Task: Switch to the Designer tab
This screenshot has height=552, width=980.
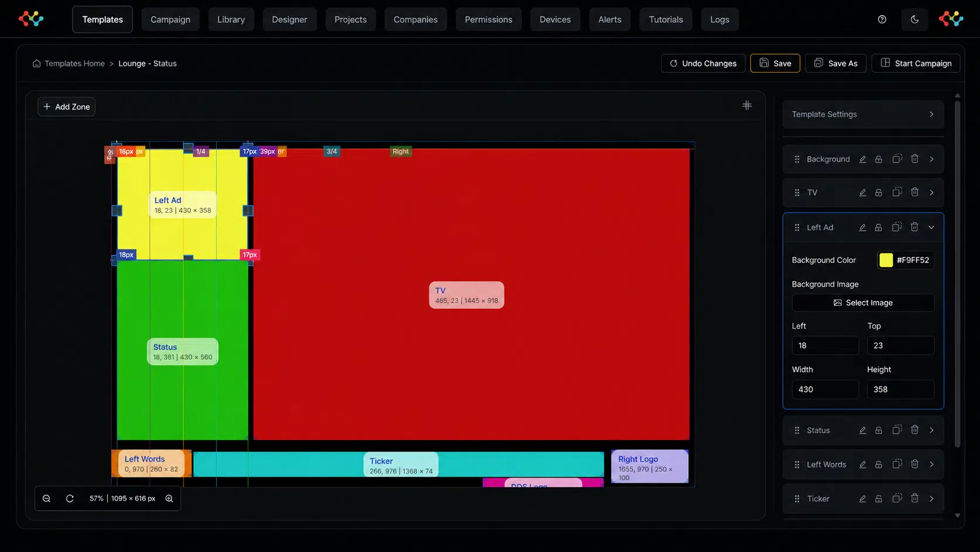Action: coord(290,19)
